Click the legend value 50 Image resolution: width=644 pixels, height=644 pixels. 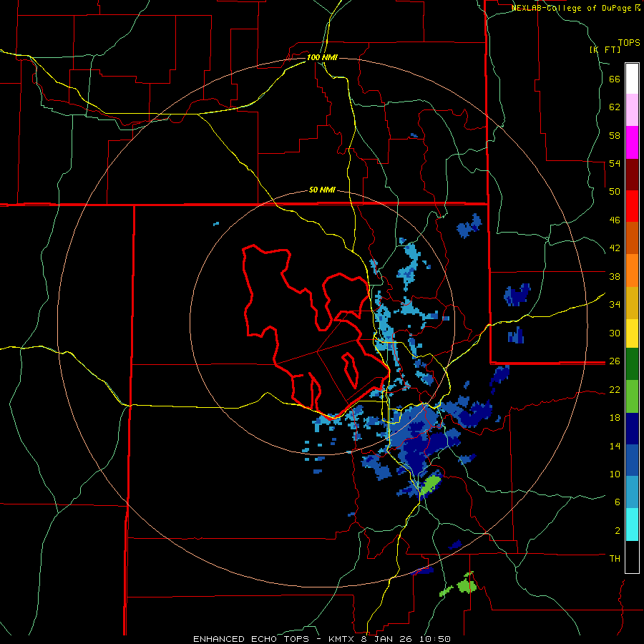click(615, 191)
